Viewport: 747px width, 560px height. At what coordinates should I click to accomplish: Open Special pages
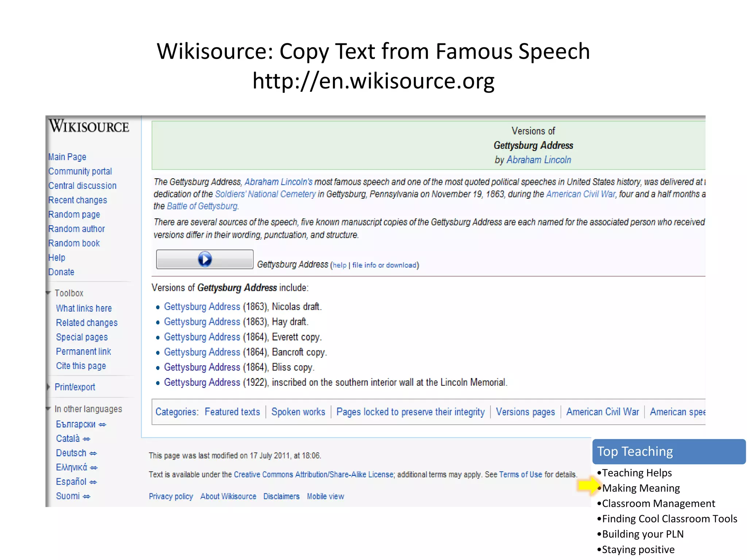click(82, 337)
